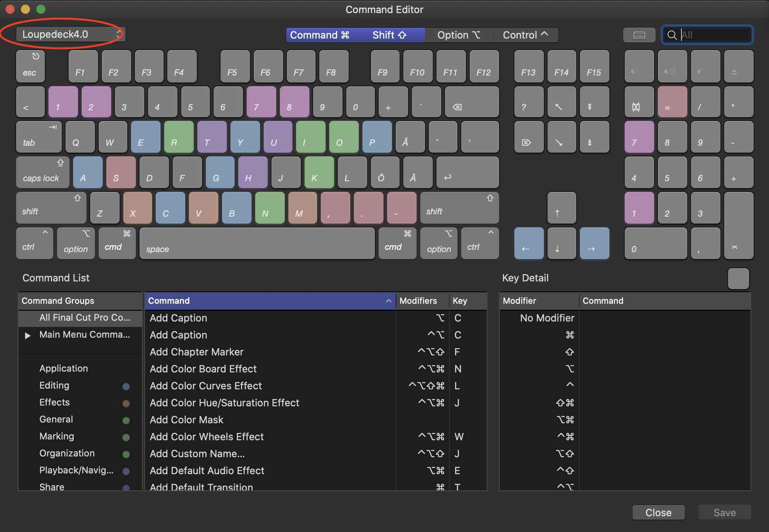769x532 pixels.
Task: Toggle the Command modifier button
Action: tap(320, 35)
